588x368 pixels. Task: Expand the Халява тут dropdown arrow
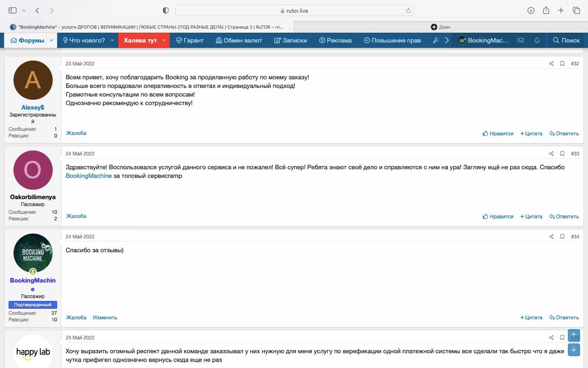click(x=164, y=40)
